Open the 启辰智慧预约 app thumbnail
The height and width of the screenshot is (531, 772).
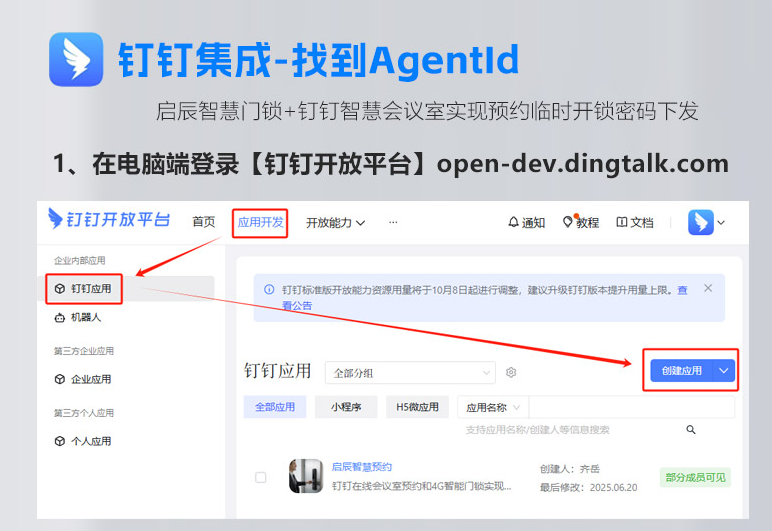coord(306,476)
